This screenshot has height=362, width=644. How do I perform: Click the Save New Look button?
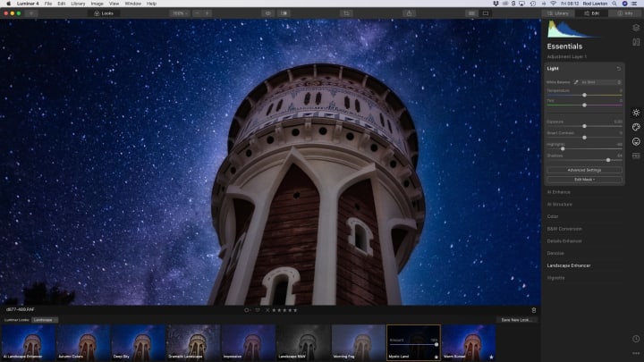pos(516,320)
